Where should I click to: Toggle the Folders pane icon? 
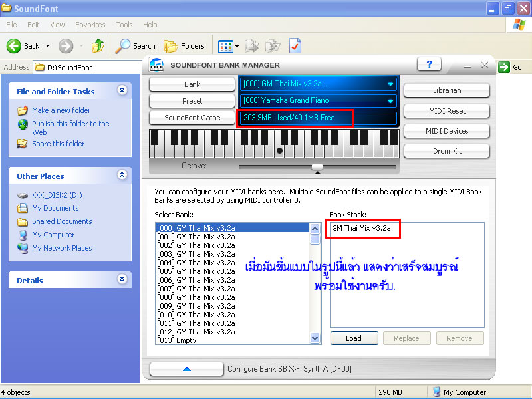click(171, 46)
